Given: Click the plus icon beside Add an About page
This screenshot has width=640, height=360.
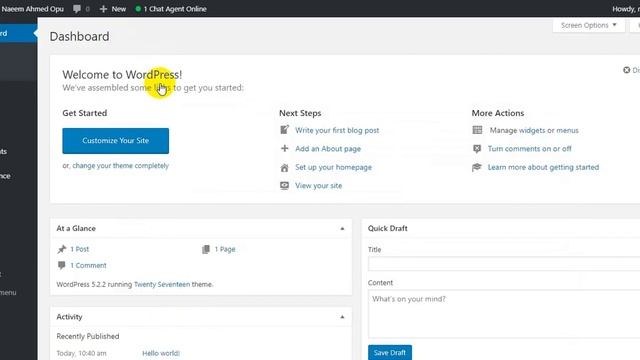Looking at the screenshot, I should [284, 148].
